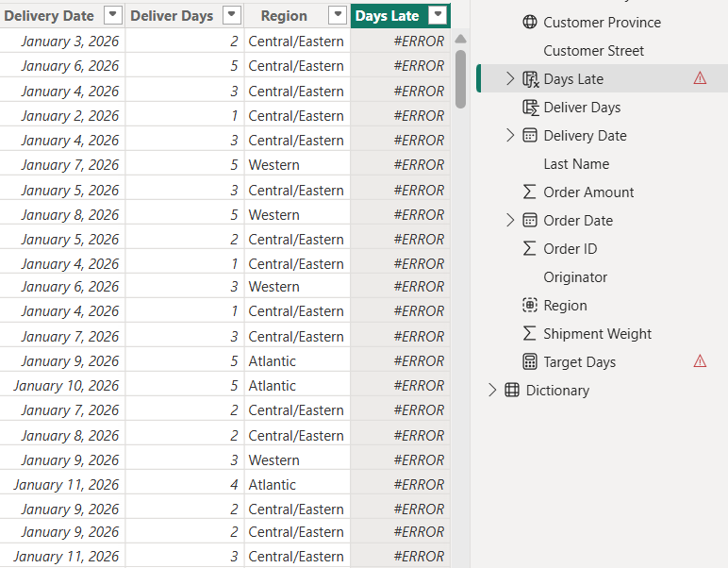This screenshot has height=568, width=728.
Task: Open the Delivery Date column filter dropdown
Action: click(x=113, y=15)
